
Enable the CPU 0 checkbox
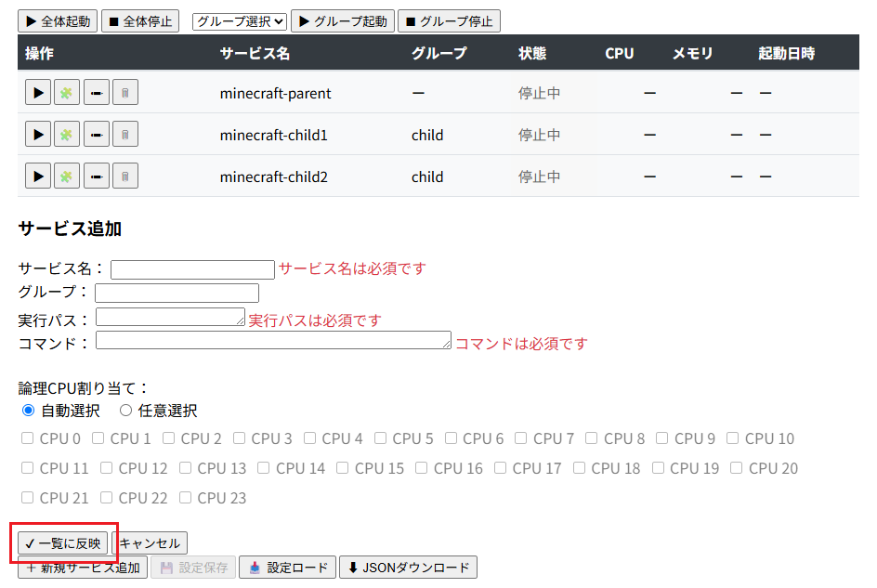tap(27, 438)
